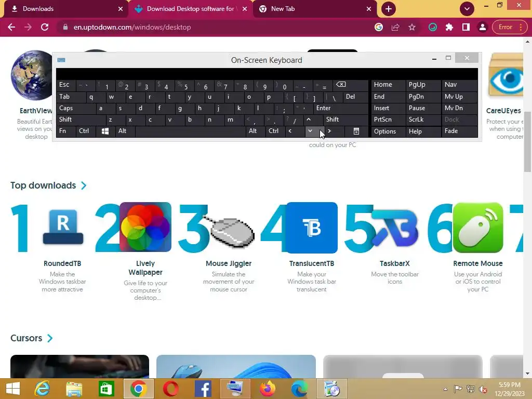Toggle the Chrome side panel icon
Screen dimensions: 532x399
click(466, 27)
